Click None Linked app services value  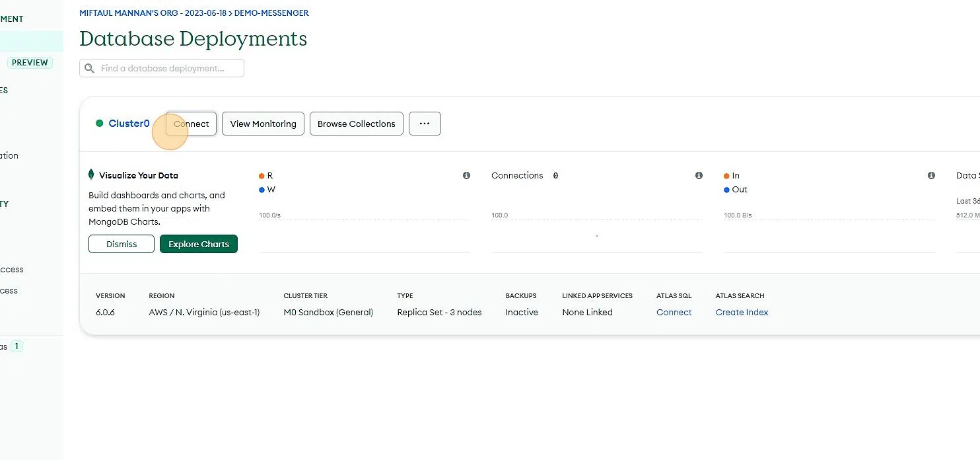[x=587, y=312]
